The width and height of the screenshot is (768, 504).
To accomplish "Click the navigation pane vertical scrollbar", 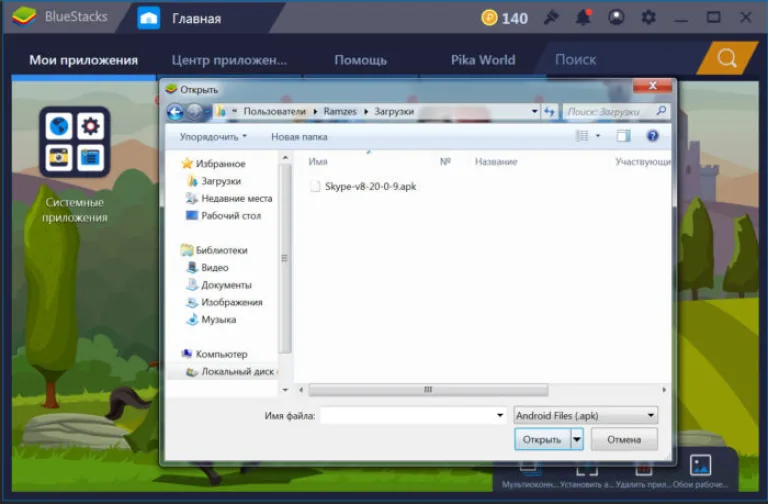I will click(285, 259).
